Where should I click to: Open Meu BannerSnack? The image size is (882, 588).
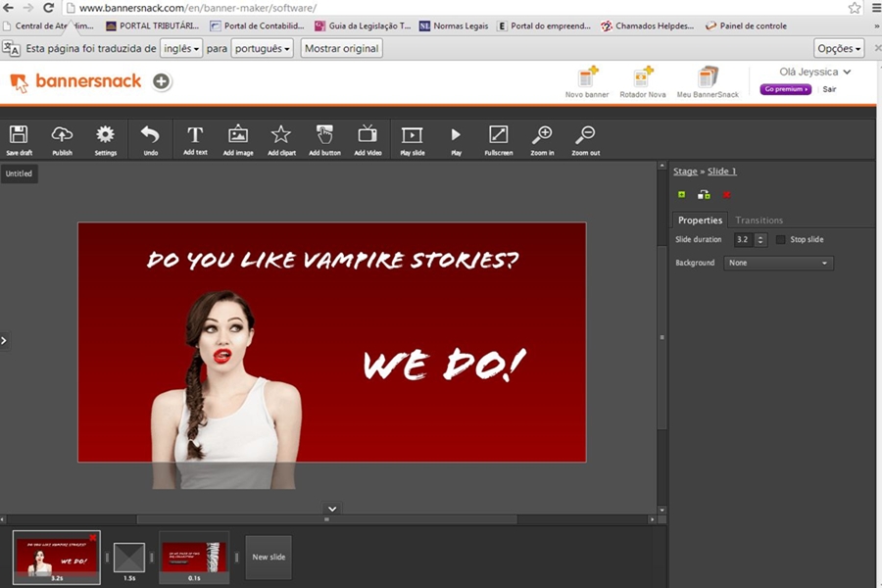(x=708, y=82)
